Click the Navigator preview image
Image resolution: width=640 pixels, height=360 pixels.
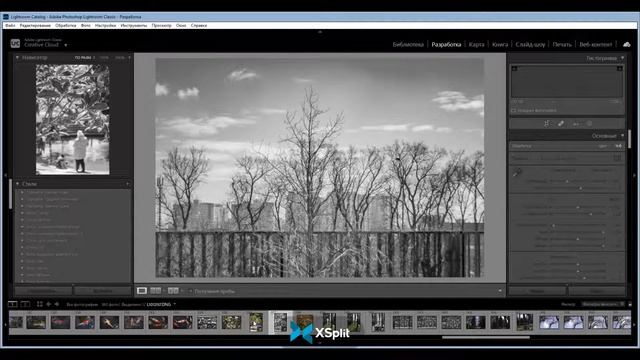(73, 120)
